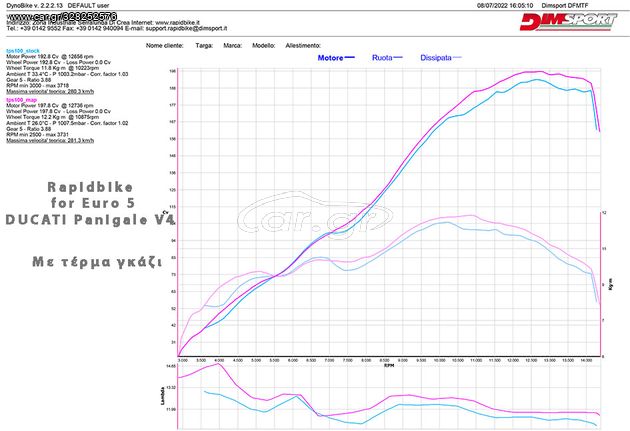Click the Dimsport logo
Viewport: 630px width, 431px height.
tap(568, 21)
